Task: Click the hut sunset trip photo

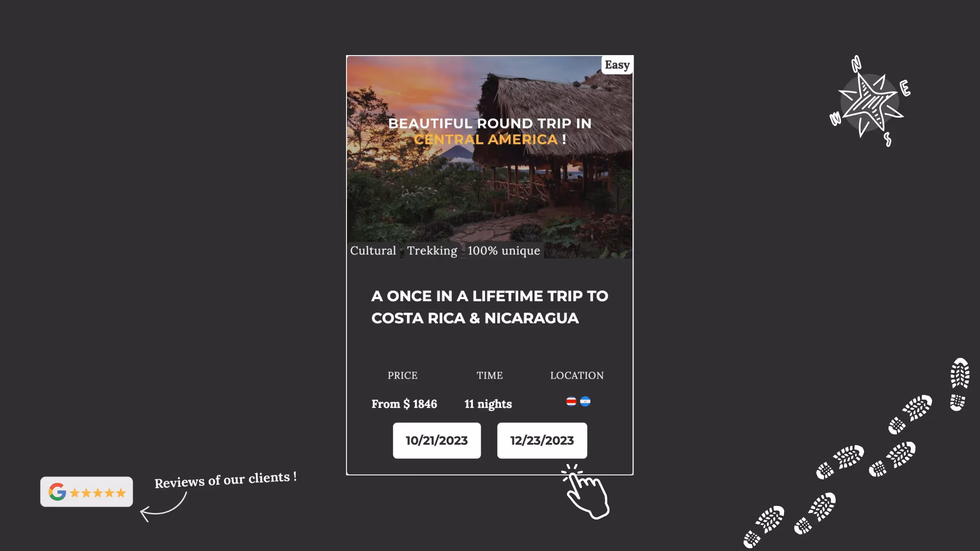Action: pyautogui.click(x=490, y=157)
